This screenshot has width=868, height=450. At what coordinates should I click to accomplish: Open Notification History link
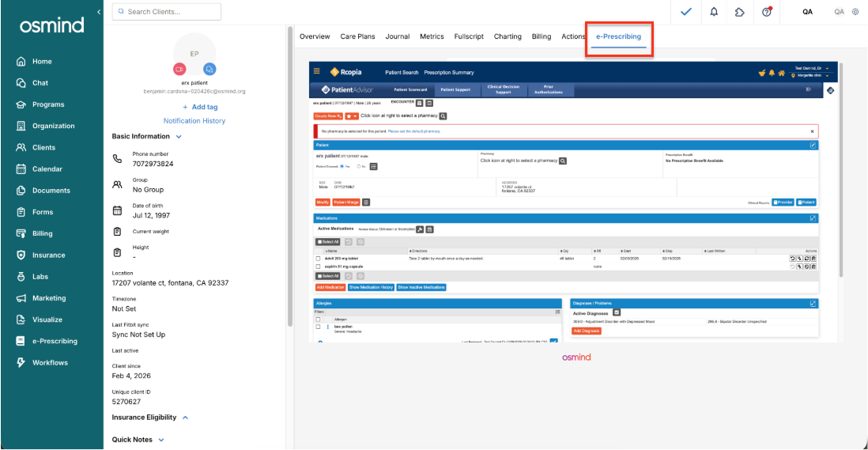[x=194, y=121]
